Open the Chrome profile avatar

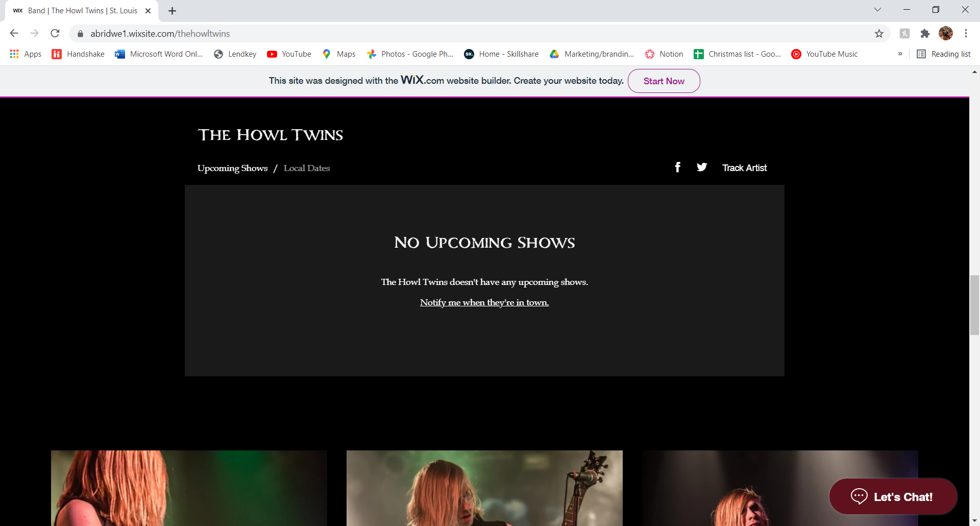tap(946, 33)
